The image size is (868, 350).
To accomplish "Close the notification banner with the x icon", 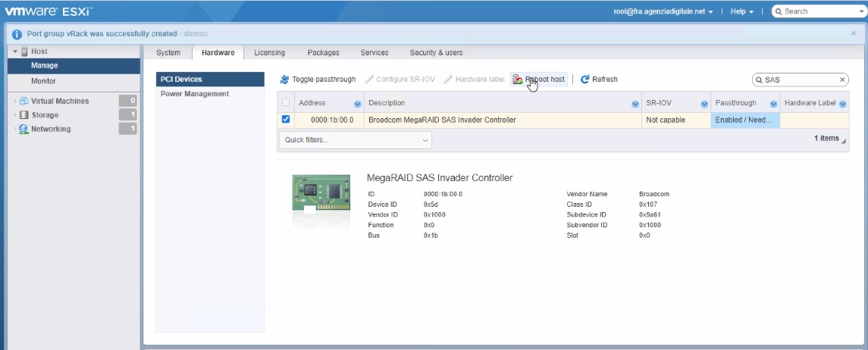I will (854, 33).
